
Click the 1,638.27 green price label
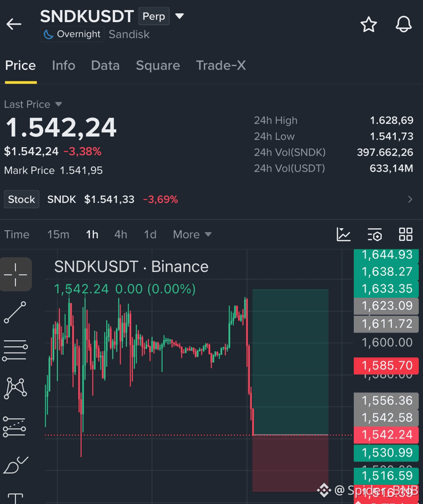coord(386,272)
